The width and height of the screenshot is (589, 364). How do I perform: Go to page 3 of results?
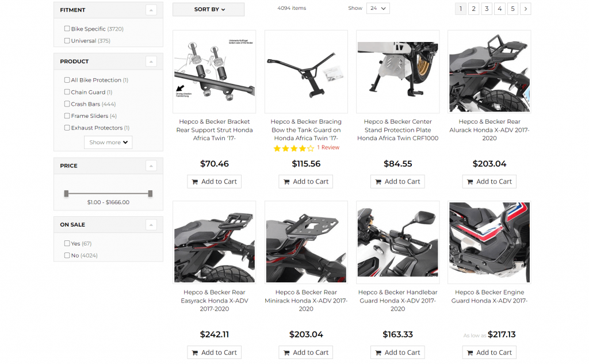[x=486, y=9]
